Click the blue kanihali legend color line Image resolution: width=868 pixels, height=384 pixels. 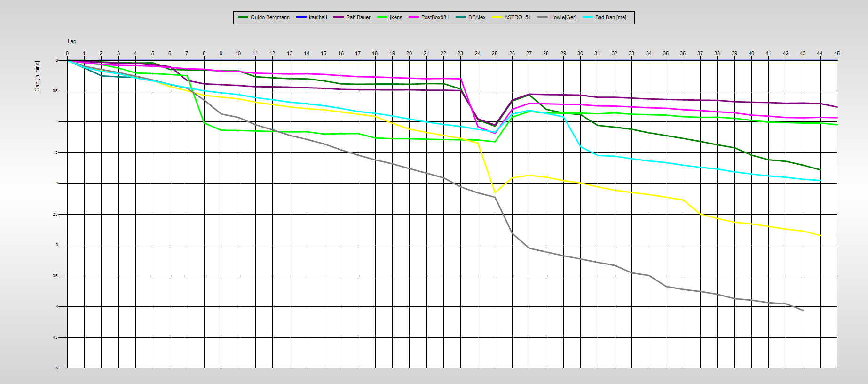click(x=301, y=17)
